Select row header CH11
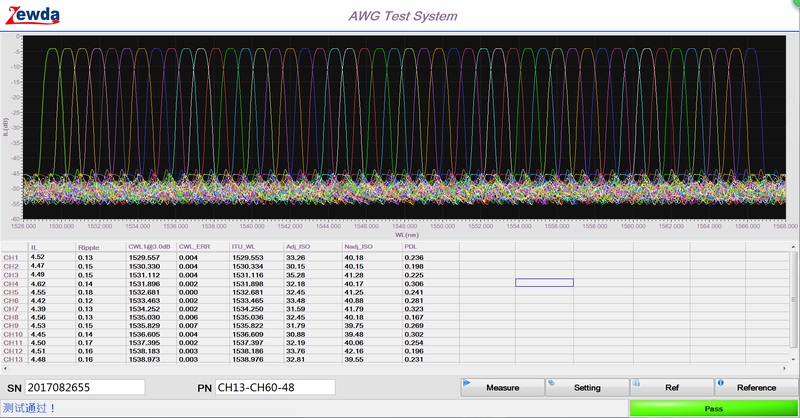This screenshot has width=800, height=418. (x=14, y=342)
